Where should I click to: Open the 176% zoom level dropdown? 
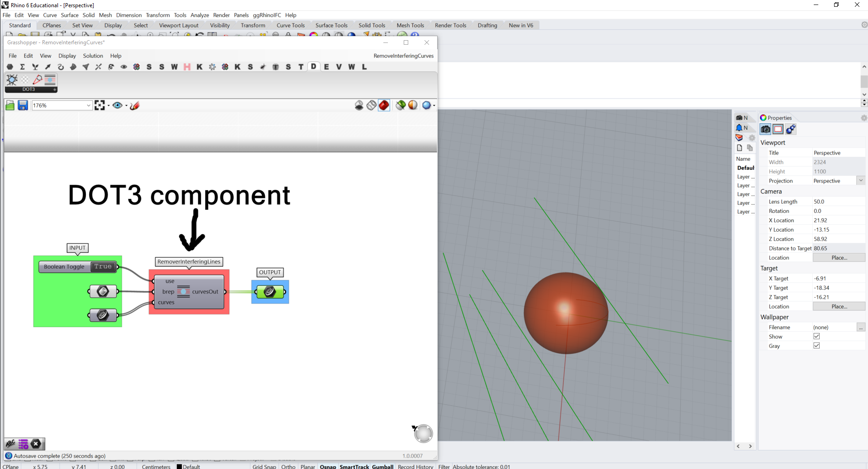point(88,105)
